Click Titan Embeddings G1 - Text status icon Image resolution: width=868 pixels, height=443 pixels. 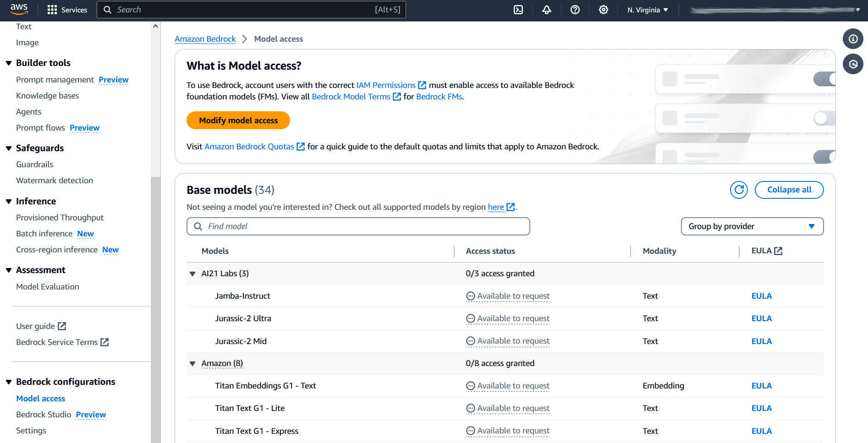[x=470, y=386]
